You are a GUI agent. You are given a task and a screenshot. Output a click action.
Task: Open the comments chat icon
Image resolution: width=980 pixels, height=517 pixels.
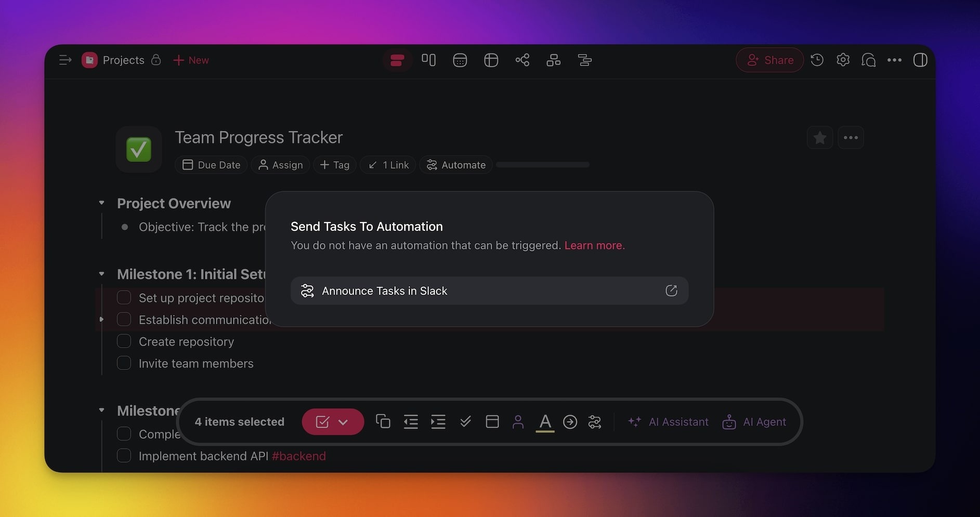tap(868, 60)
